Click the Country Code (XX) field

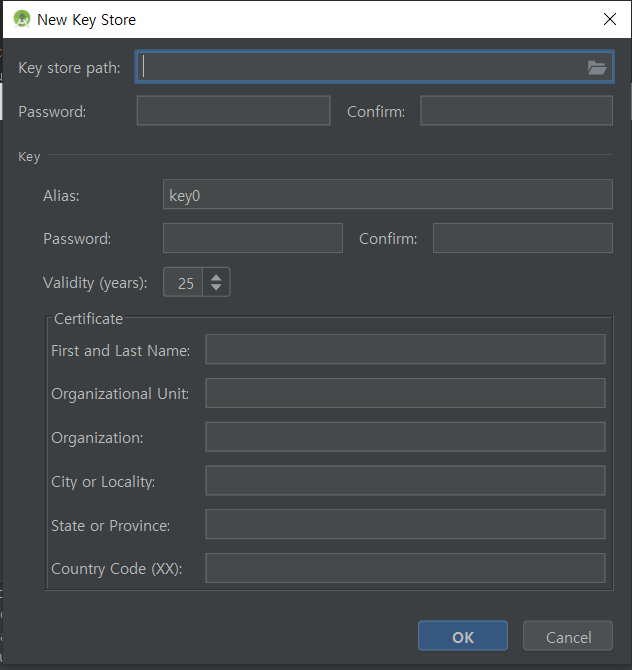(x=405, y=568)
